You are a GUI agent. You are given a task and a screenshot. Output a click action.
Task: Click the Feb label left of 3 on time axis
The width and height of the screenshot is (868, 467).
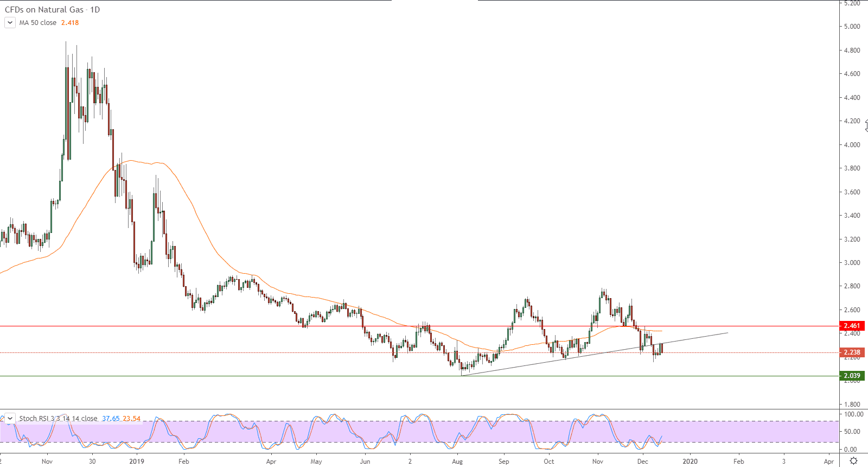[739, 462]
